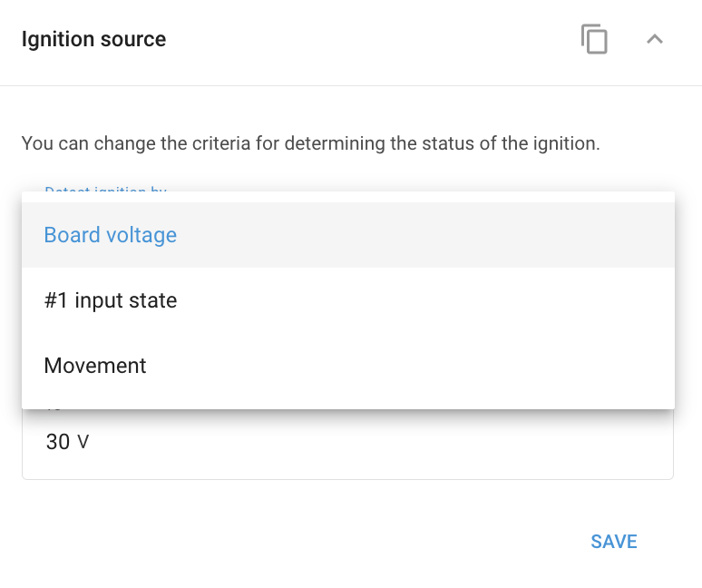Copy the Ignition source settings
This screenshot has width=702, height=588.
coord(594,39)
